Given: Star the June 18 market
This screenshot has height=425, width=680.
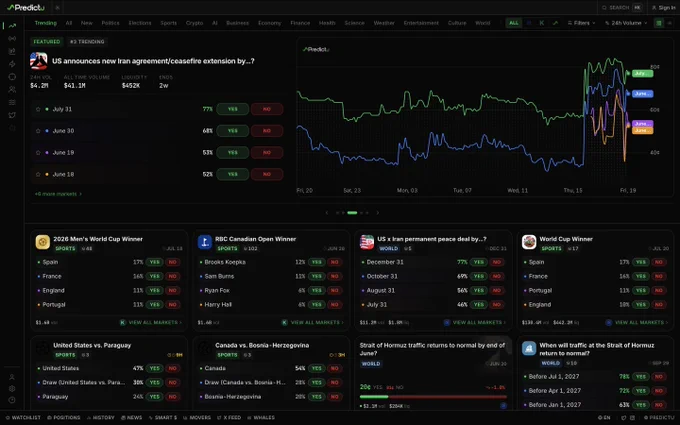Looking at the screenshot, I should point(38,174).
